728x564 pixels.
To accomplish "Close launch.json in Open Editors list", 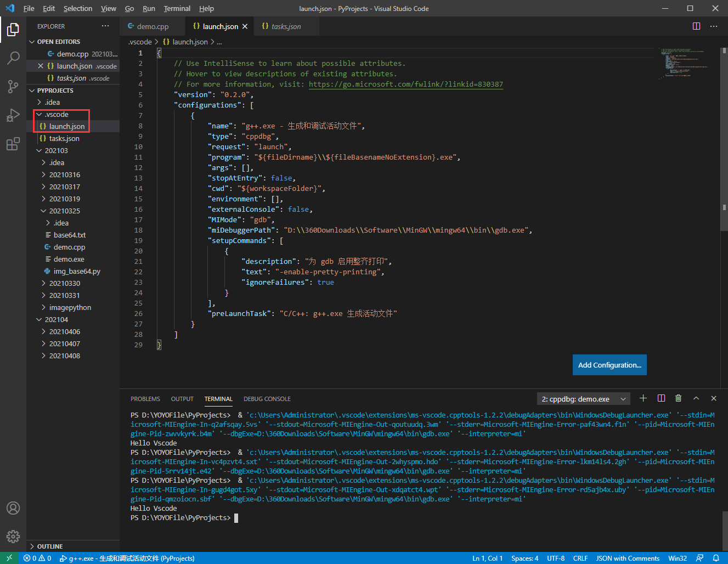I will tap(41, 66).
